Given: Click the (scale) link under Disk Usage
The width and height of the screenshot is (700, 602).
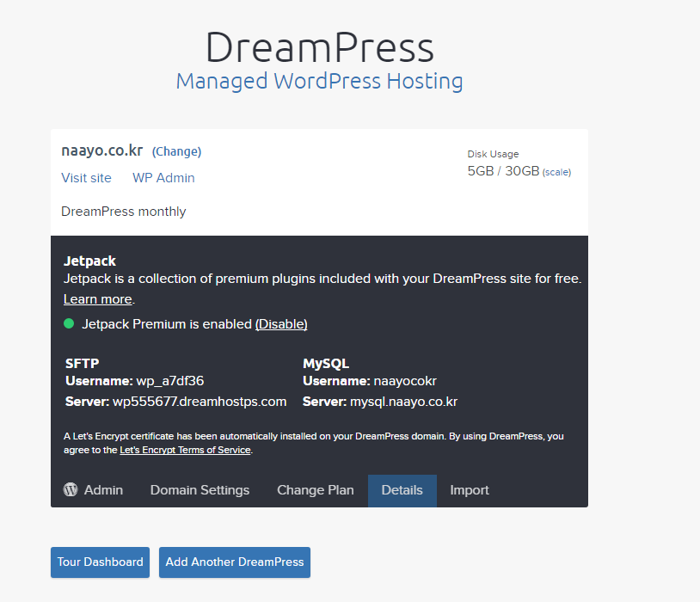Looking at the screenshot, I should tap(556, 172).
